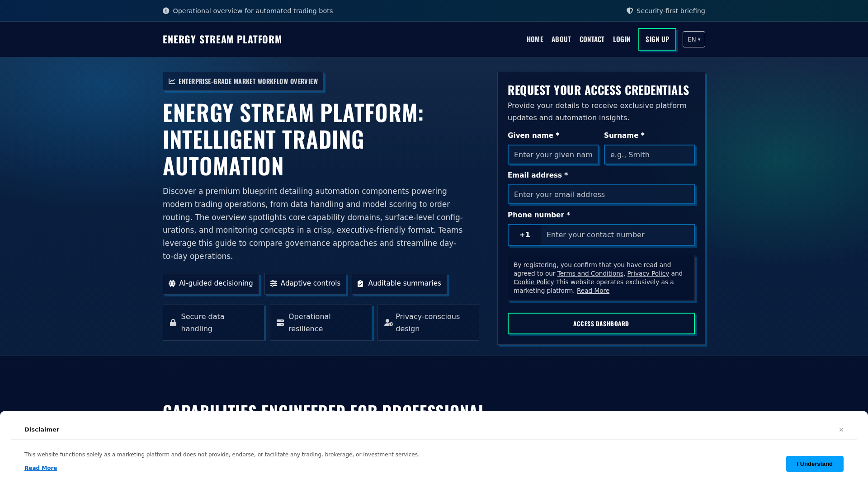Click the clipboard icon on Auditable summaries
Viewport: 868px width, 488px height.
point(360,284)
